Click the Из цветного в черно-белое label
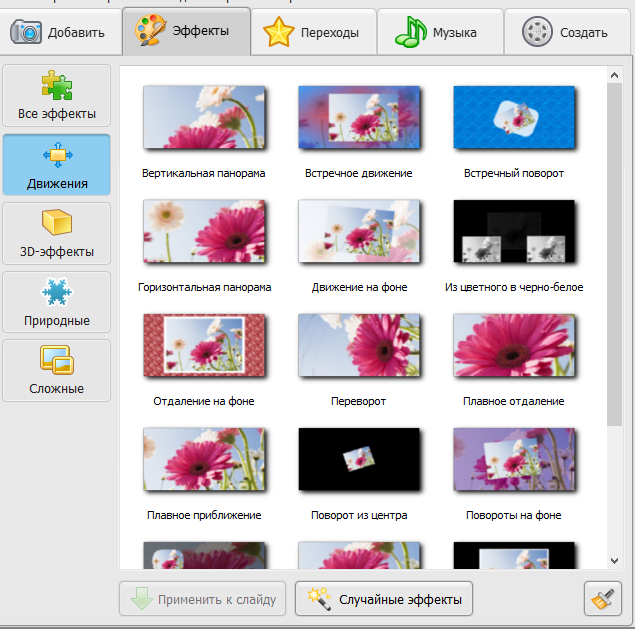Image resolution: width=635 pixels, height=629 pixels. tap(514, 287)
